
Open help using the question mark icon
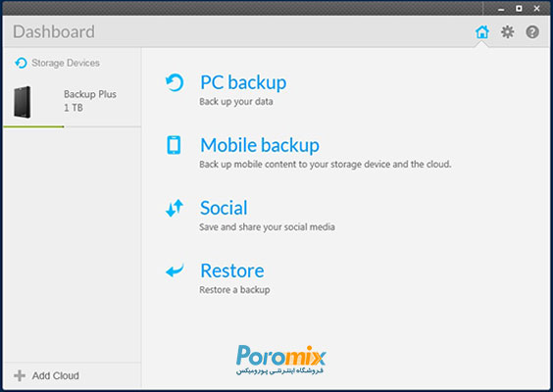[x=532, y=32]
